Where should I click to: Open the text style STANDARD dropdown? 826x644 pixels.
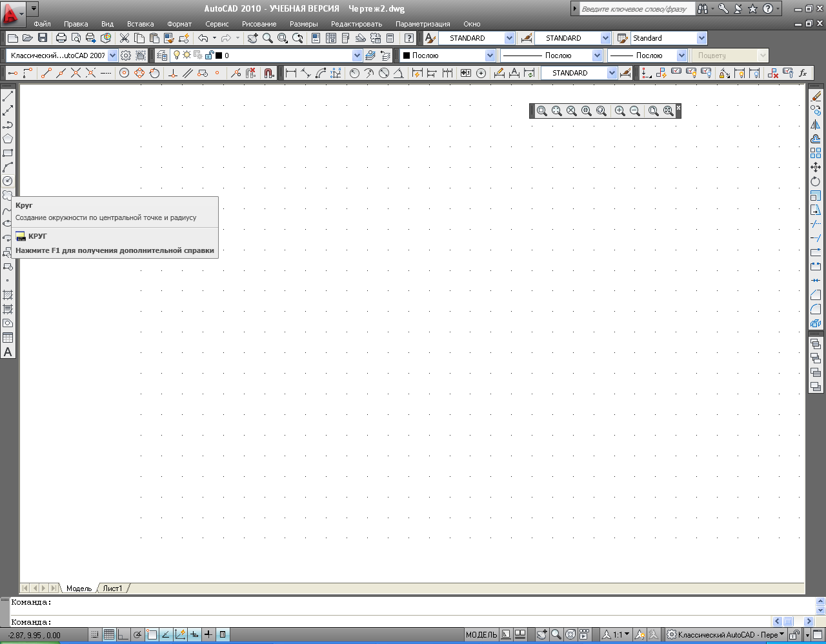[x=509, y=38]
